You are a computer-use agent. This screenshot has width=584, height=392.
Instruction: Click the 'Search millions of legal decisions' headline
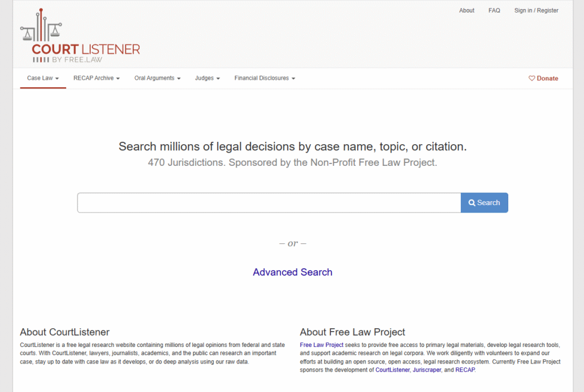(x=293, y=146)
